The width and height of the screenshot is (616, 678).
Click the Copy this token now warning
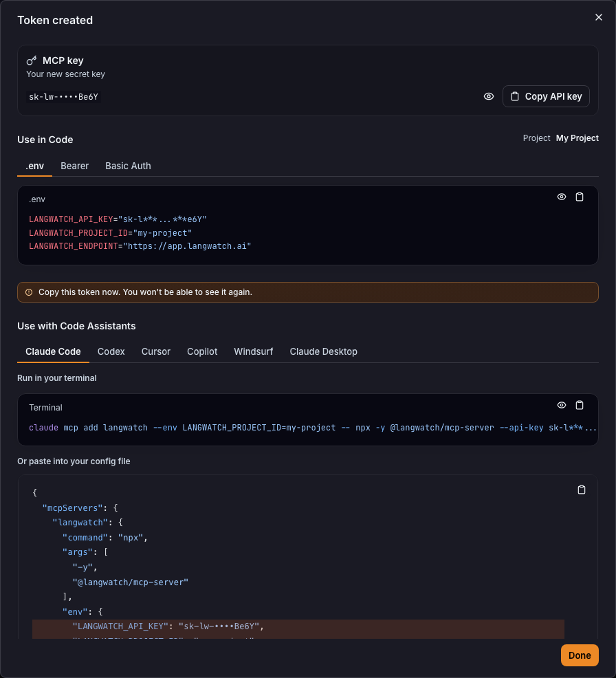(308, 292)
